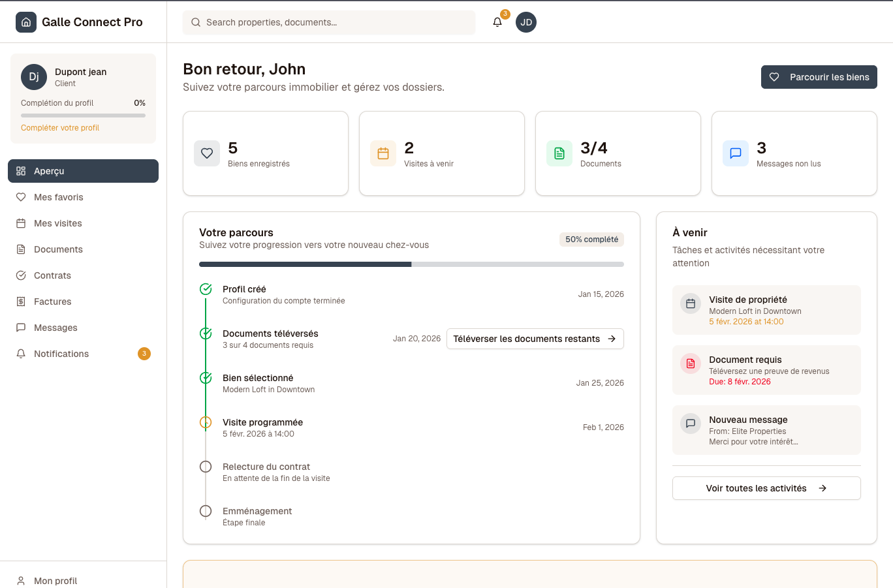The height and width of the screenshot is (588, 893).
Task: Go to Mes visites section
Action: 58,223
